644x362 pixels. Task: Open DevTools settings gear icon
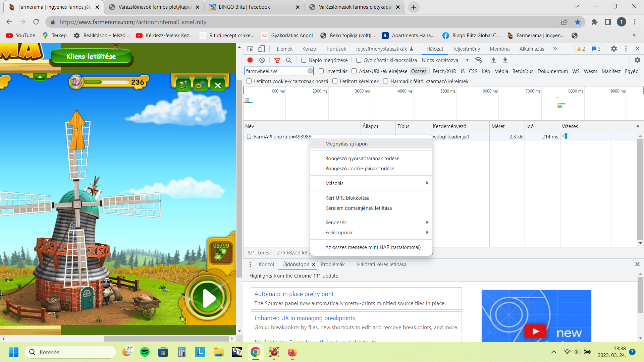coord(614,49)
